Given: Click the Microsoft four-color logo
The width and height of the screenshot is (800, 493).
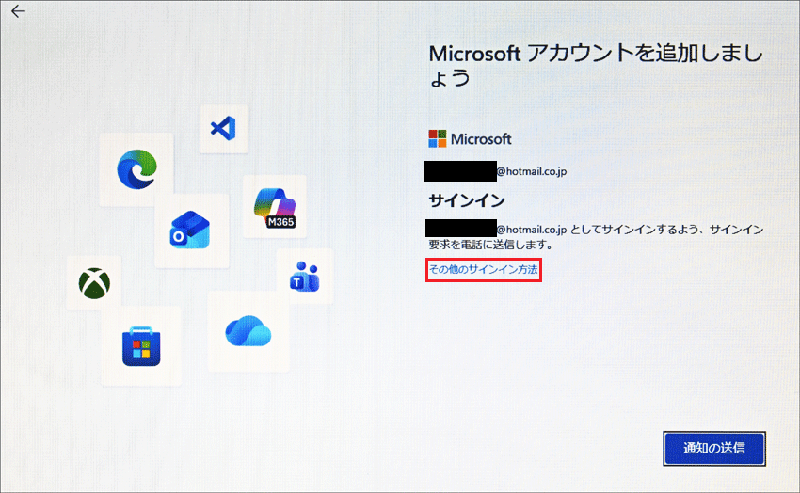Looking at the screenshot, I should pos(437,139).
